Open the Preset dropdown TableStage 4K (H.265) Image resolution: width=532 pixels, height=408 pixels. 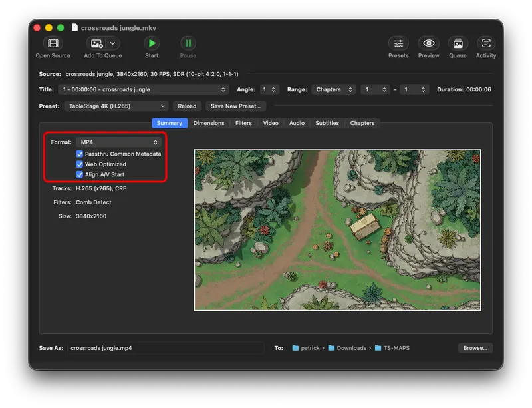[116, 106]
